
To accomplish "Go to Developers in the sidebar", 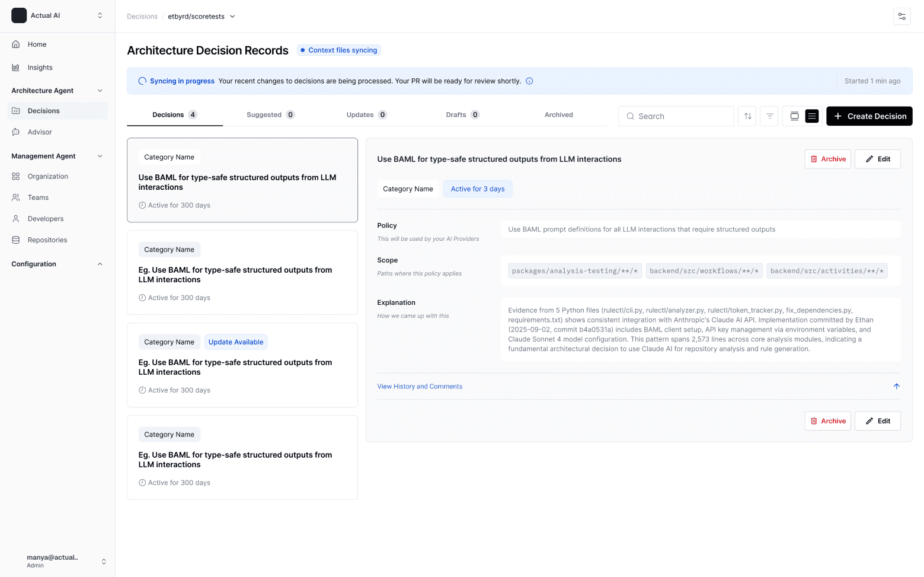I will click(57, 219).
